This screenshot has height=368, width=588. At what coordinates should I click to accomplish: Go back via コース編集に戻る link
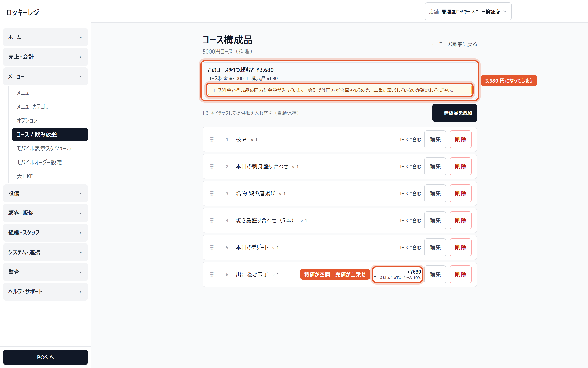(x=454, y=44)
